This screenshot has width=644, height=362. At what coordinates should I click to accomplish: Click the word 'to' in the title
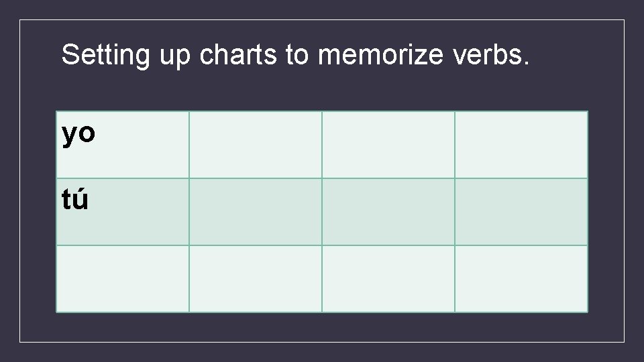(x=297, y=54)
